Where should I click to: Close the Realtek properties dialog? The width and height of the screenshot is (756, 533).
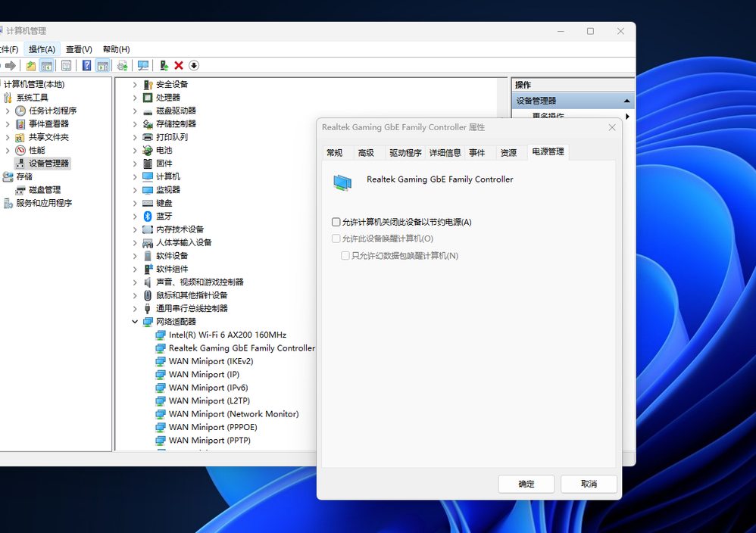coord(612,127)
